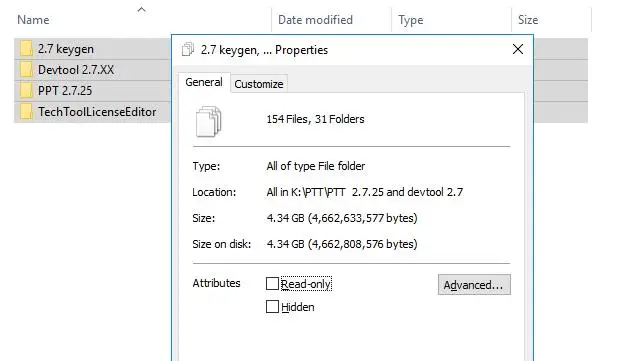This screenshot has width=618, height=361.
Task: Sort files by Name column
Action: [x=34, y=20]
